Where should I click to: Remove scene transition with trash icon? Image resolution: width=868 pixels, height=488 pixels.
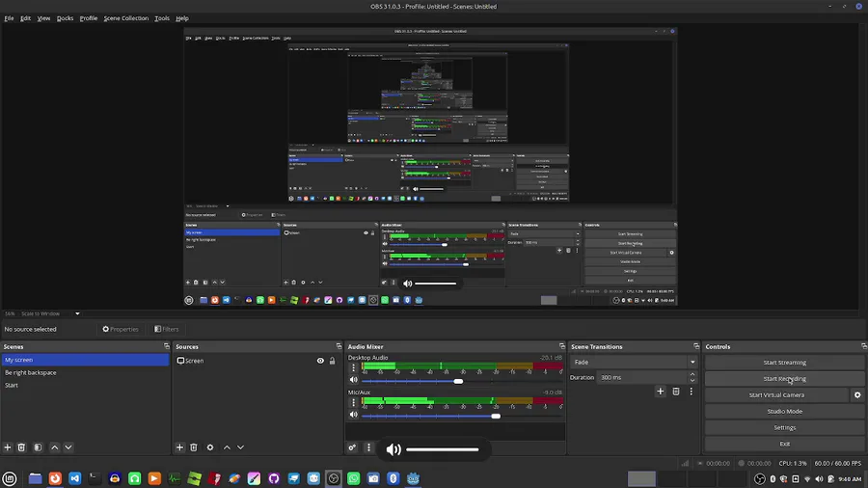(676, 392)
